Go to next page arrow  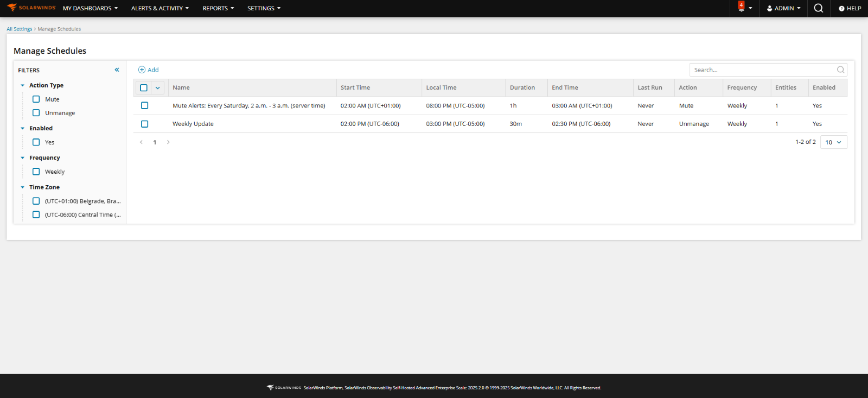tap(168, 142)
